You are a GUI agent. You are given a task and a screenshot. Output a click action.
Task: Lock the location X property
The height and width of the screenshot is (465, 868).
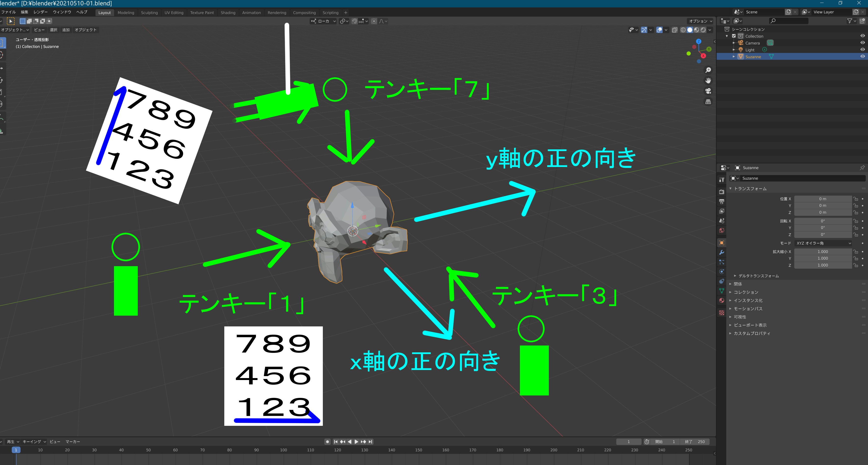pos(855,199)
